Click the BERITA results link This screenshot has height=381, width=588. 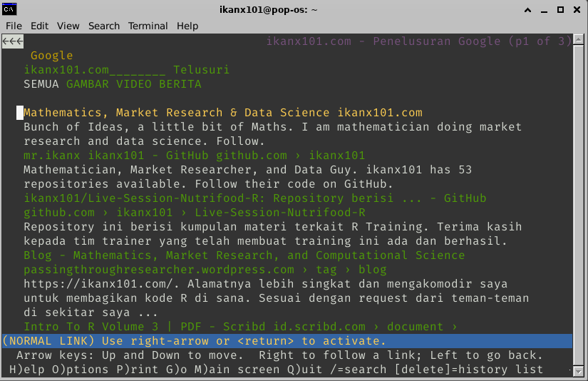pos(180,84)
